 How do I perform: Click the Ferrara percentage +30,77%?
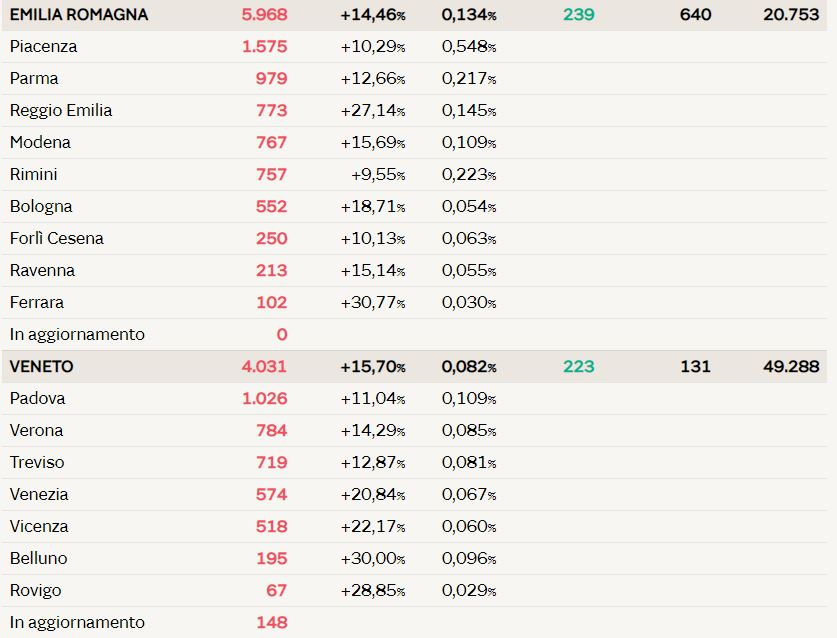click(373, 303)
